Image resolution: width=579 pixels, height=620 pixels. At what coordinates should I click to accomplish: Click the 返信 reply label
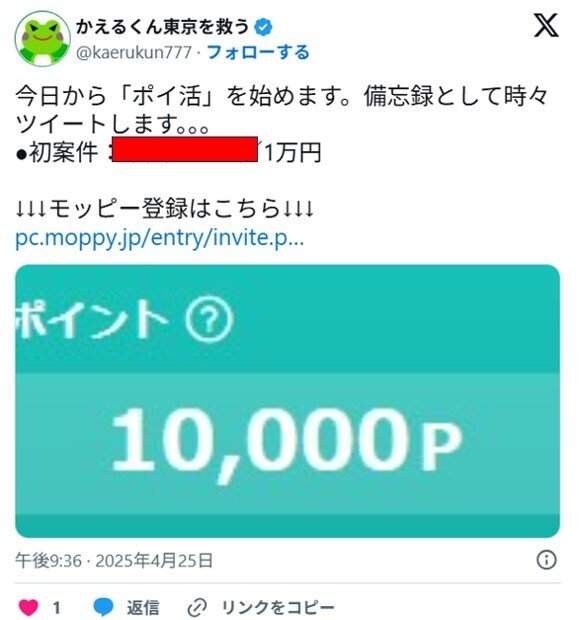pyautogui.click(x=143, y=607)
